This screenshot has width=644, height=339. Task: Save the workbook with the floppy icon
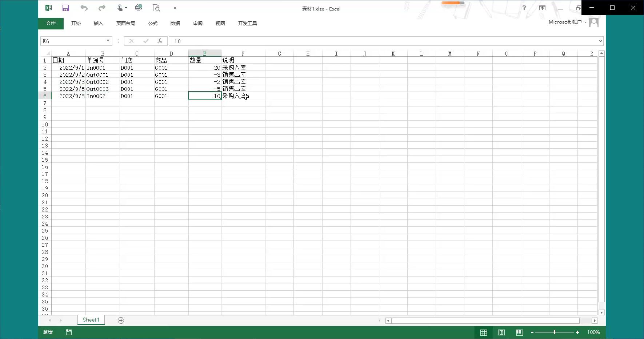pos(66,8)
